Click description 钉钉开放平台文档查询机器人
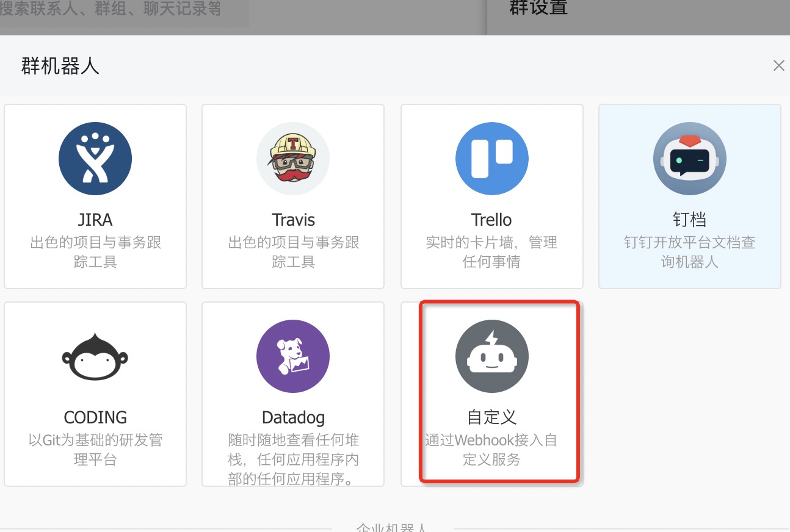Image resolution: width=790 pixels, height=532 pixels. point(690,253)
